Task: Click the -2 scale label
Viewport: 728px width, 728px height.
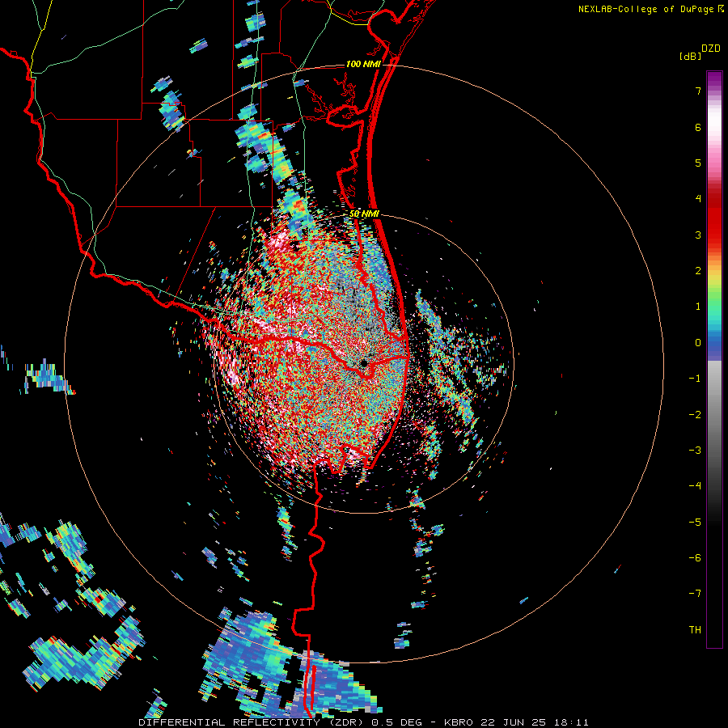Action: pos(695,415)
